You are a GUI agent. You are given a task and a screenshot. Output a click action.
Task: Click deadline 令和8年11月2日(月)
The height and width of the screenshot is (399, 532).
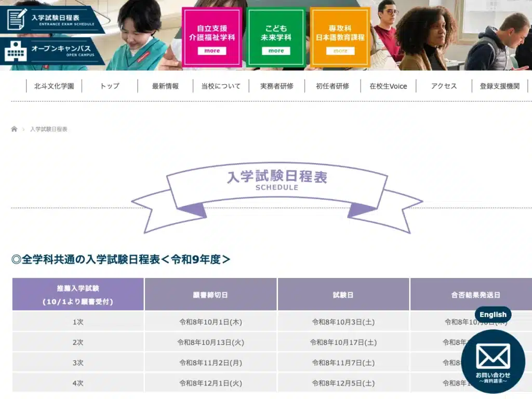coord(211,363)
